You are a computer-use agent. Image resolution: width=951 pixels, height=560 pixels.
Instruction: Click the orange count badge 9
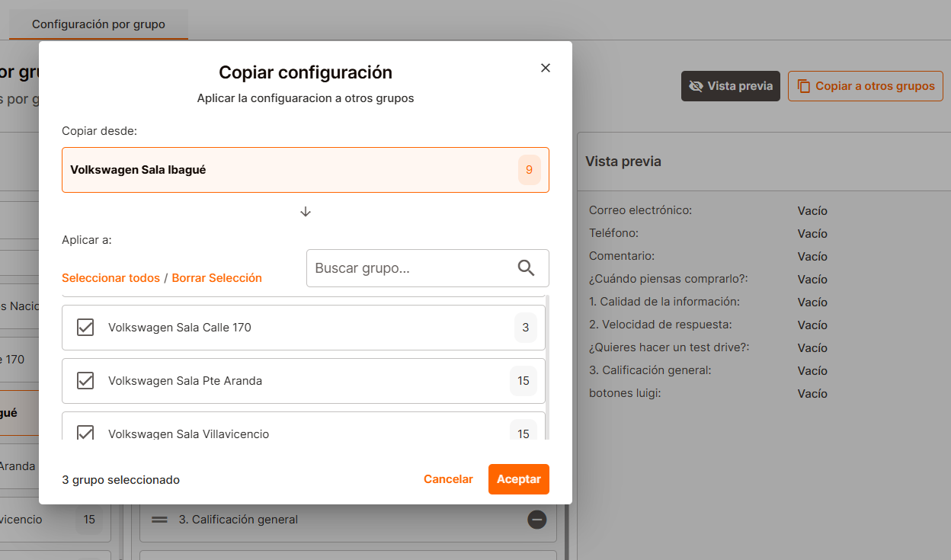[x=529, y=170]
